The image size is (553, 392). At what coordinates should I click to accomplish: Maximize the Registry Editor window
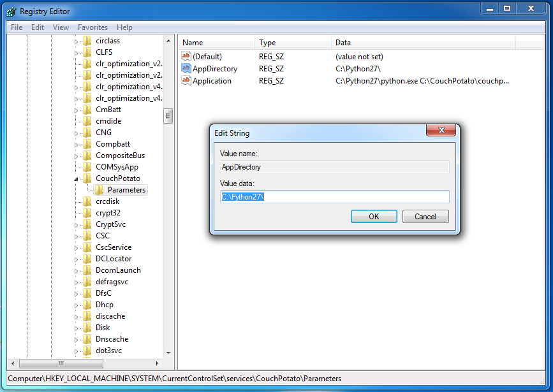click(x=507, y=9)
